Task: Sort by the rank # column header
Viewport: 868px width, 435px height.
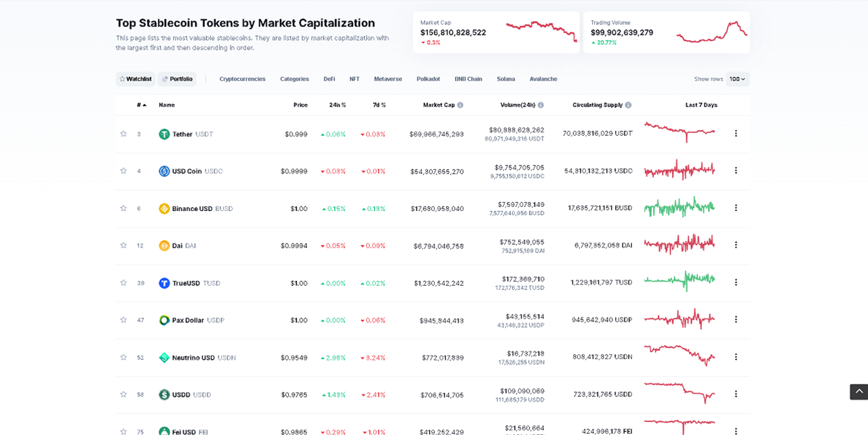Action: [x=141, y=105]
